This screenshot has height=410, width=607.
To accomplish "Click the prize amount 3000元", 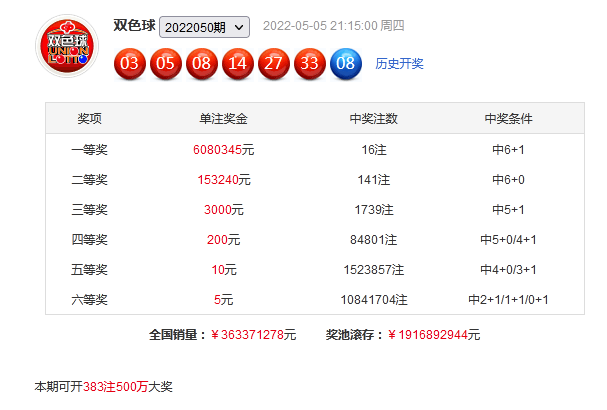I will [x=224, y=209].
